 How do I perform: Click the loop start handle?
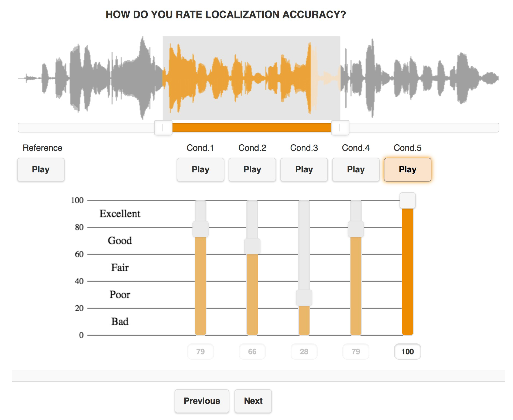click(163, 128)
